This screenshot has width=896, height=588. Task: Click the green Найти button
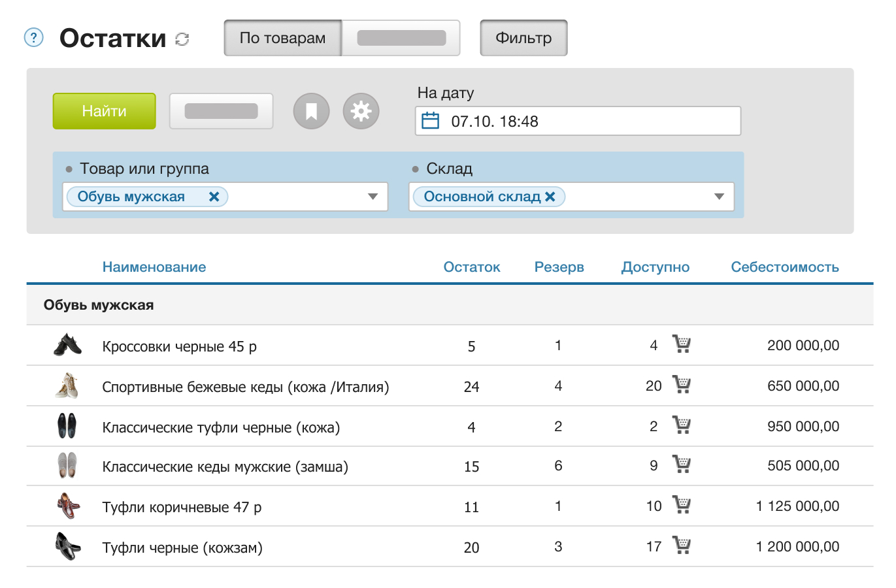click(x=105, y=111)
